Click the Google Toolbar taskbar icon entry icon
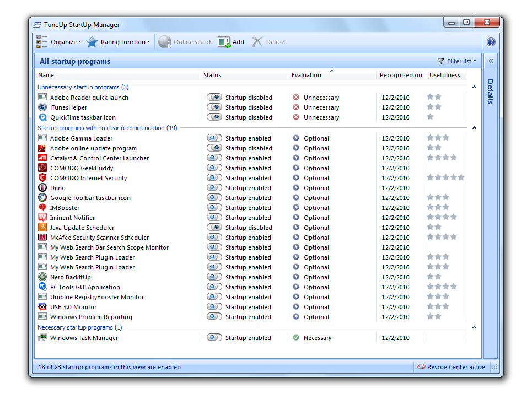 tap(42, 197)
